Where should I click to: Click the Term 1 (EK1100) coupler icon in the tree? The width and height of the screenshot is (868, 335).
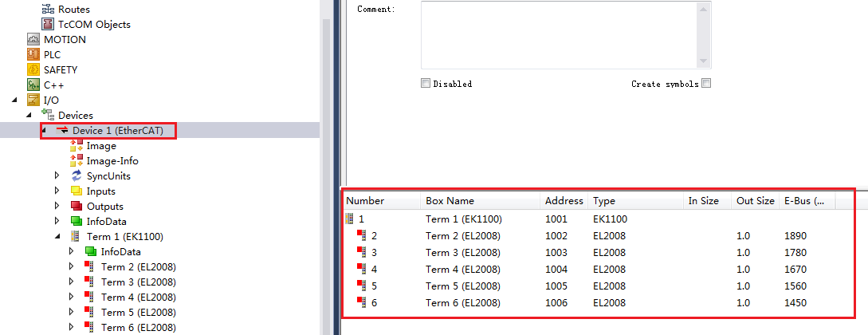pos(75,236)
